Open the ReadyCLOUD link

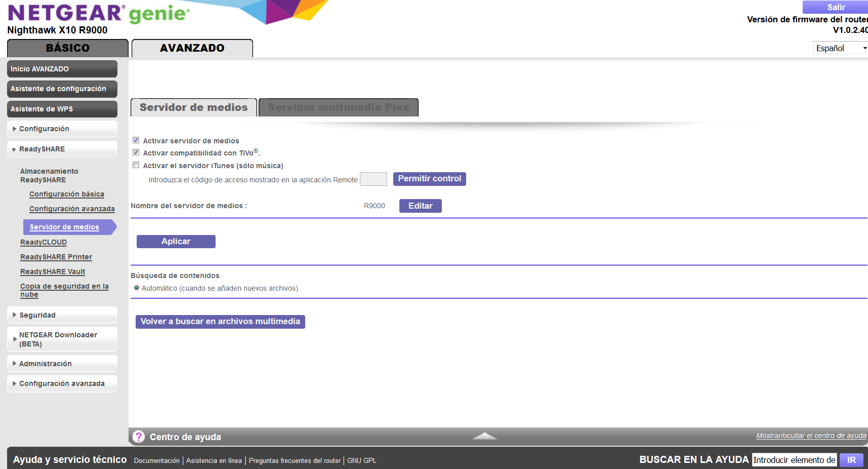[x=44, y=242]
